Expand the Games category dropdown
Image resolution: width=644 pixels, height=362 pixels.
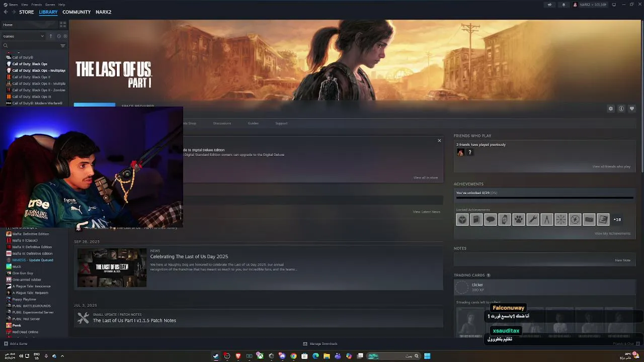tap(23, 36)
